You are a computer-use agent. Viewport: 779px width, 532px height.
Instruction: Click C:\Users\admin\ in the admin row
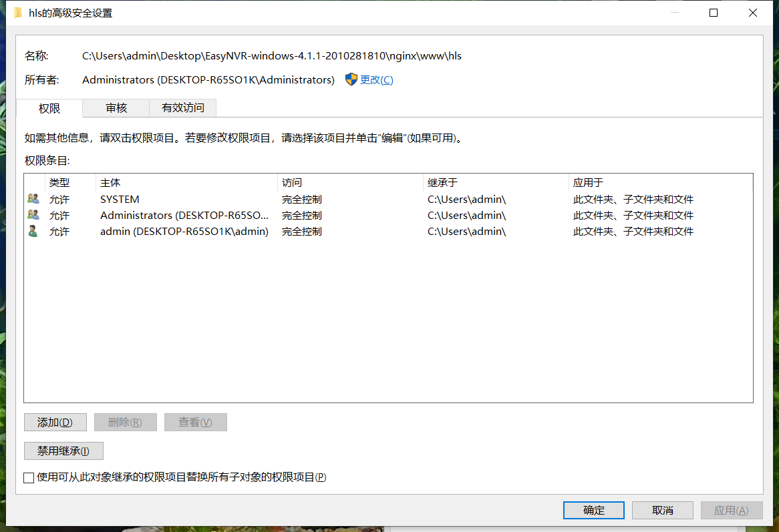pos(466,231)
